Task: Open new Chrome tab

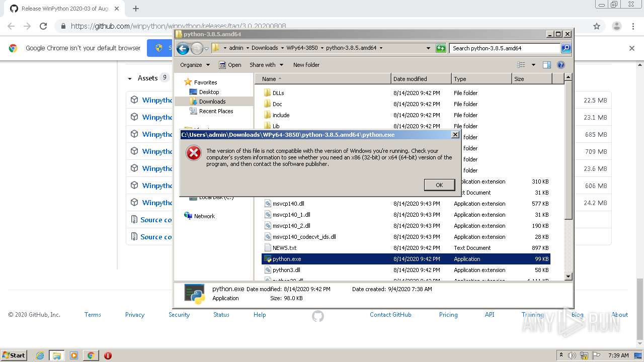Action: (x=135, y=9)
